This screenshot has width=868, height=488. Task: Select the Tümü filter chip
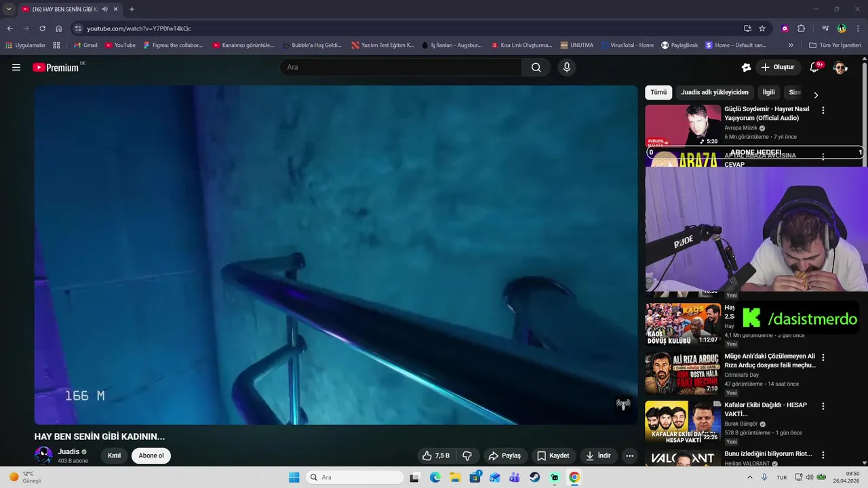point(658,92)
